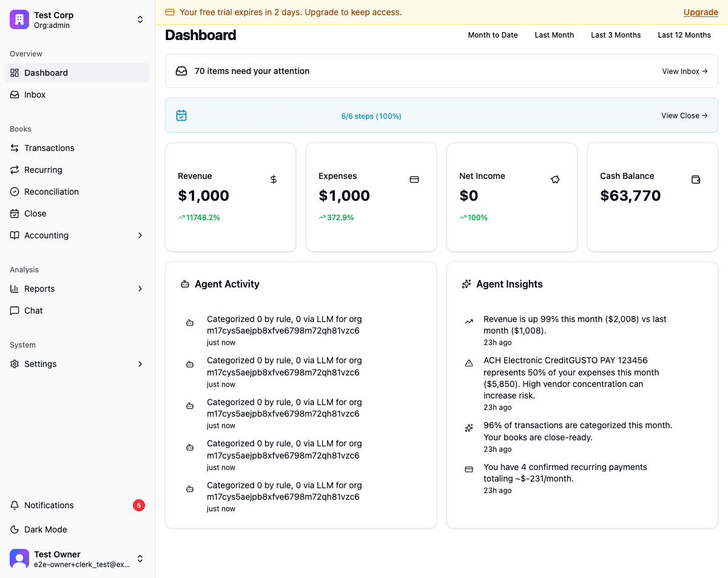Image resolution: width=728 pixels, height=578 pixels.
Task: Click the 'Revenue is up 99%' insight text
Action: pyautogui.click(x=575, y=325)
